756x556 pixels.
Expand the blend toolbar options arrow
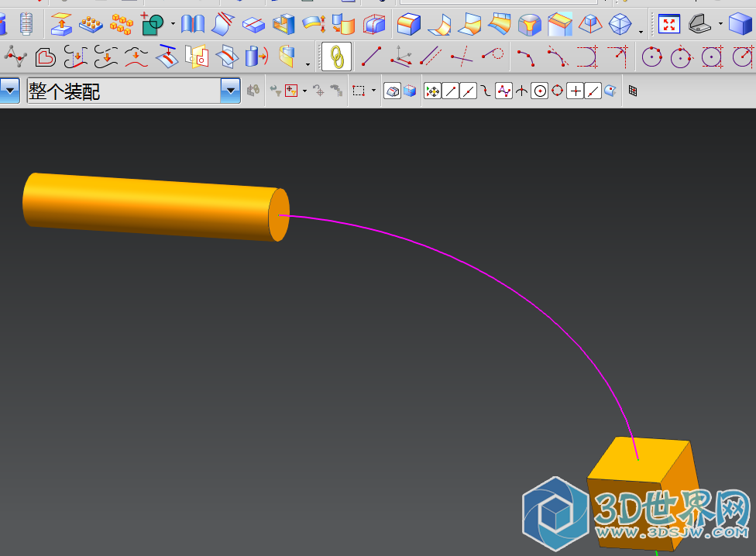coord(641,32)
